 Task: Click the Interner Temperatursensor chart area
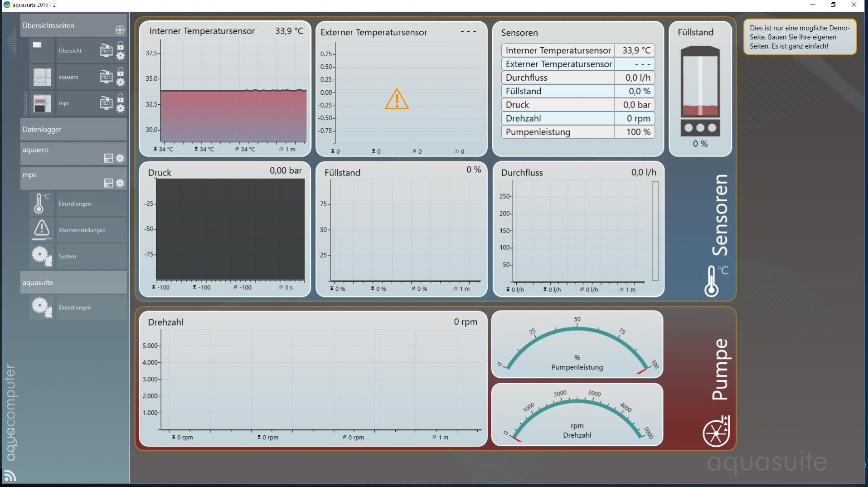click(x=233, y=91)
